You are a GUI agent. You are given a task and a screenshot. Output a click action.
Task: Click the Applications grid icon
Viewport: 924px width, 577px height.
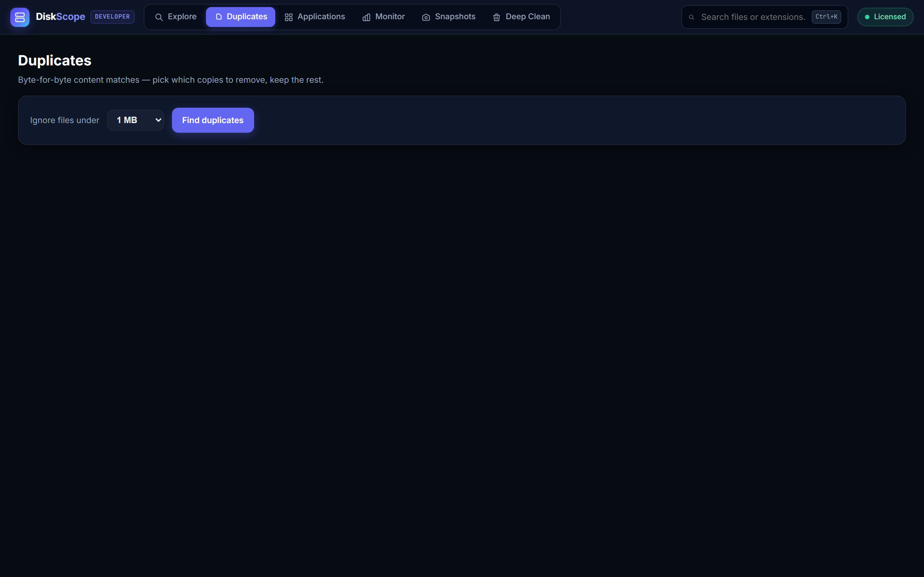coord(289,17)
